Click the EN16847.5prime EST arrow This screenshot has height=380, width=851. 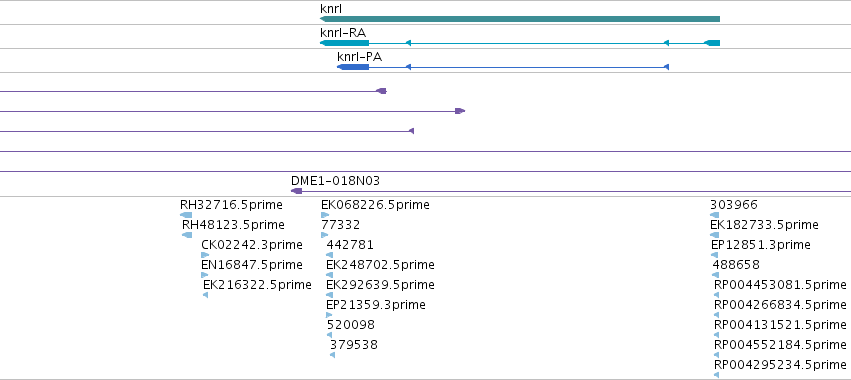click(205, 275)
